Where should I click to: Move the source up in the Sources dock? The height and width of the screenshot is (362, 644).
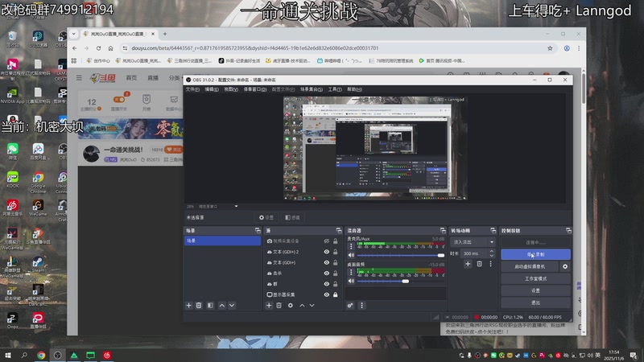click(302, 306)
